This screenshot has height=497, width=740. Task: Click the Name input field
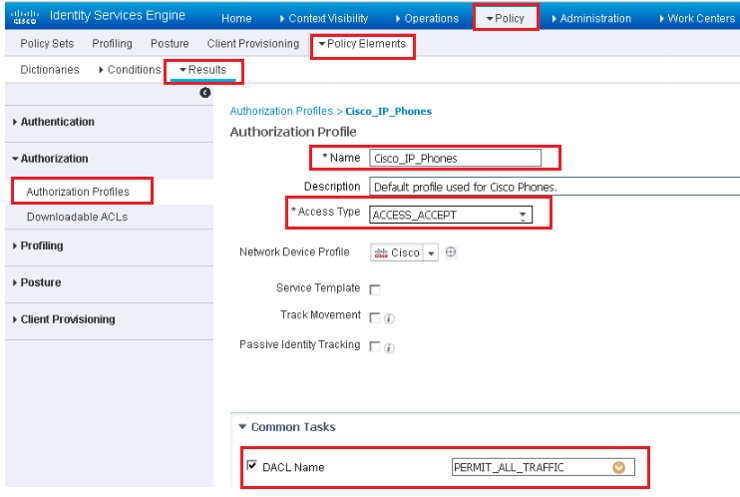click(455, 158)
